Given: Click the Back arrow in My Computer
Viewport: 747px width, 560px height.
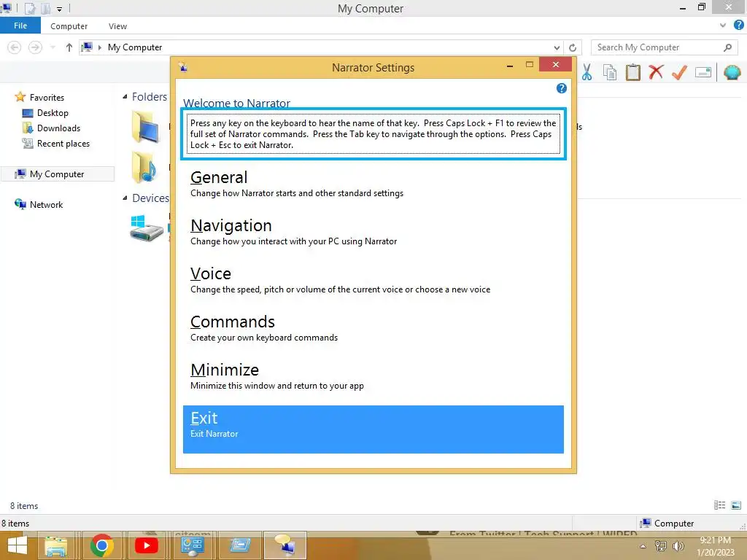Looking at the screenshot, I should (15, 47).
